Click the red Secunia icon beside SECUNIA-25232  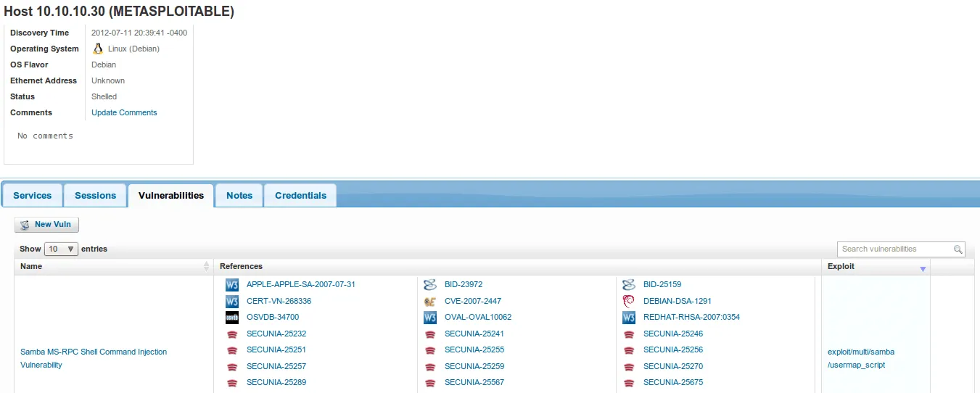[x=232, y=334]
